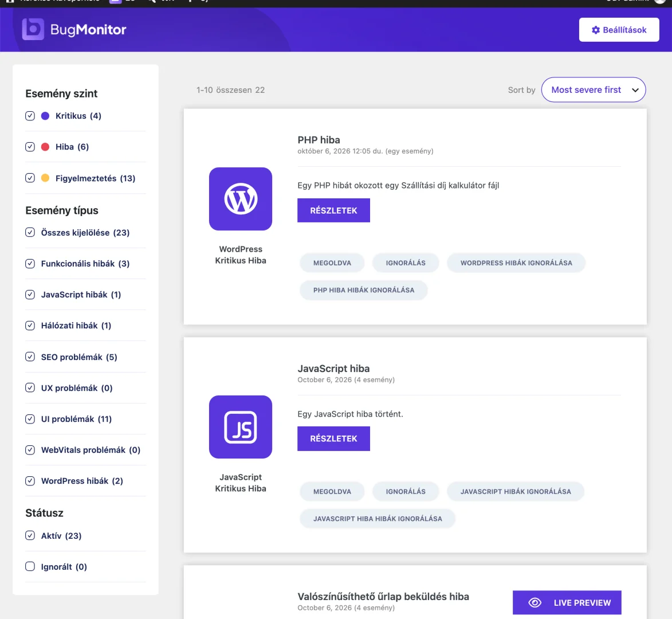This screenshot has width=672, height=619.
Task: Click the '1-10 összesen 22' count
Action: pos(230,90)
